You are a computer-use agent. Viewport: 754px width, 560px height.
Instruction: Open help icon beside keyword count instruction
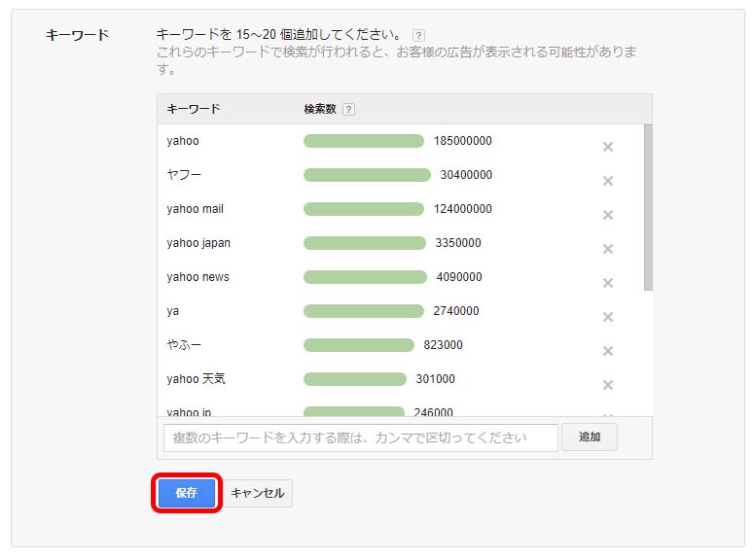(x=419, y=36)
